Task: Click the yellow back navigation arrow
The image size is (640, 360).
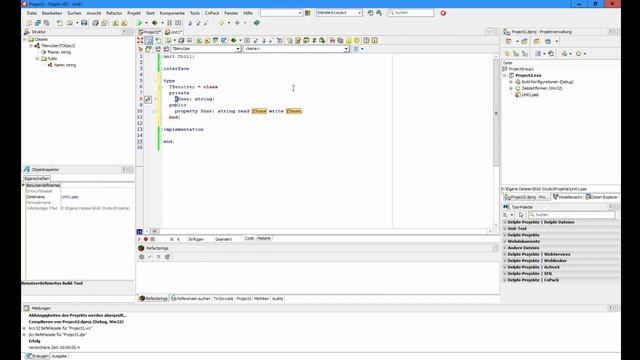Action: coord(221,23)
